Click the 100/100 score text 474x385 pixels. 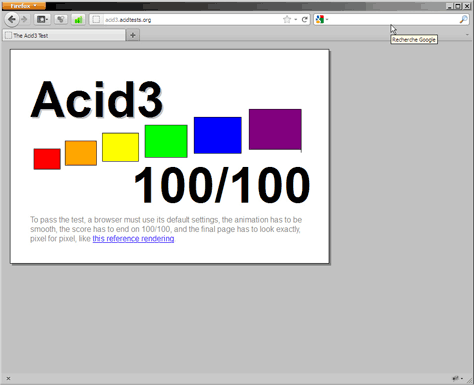pos(222,185)
